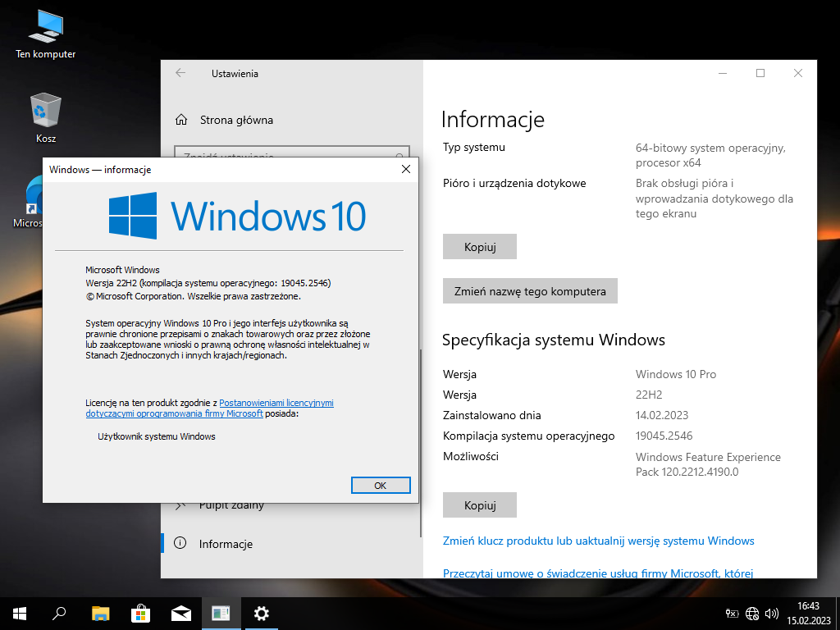Open Microsoft license terms link in dialog
840x630 pixels.
point(276,403)
